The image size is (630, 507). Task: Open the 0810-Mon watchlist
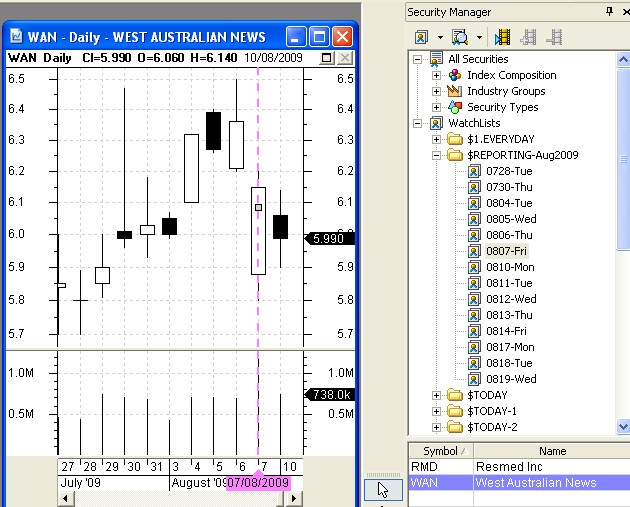pyautogui.click(x=510, y=268)
